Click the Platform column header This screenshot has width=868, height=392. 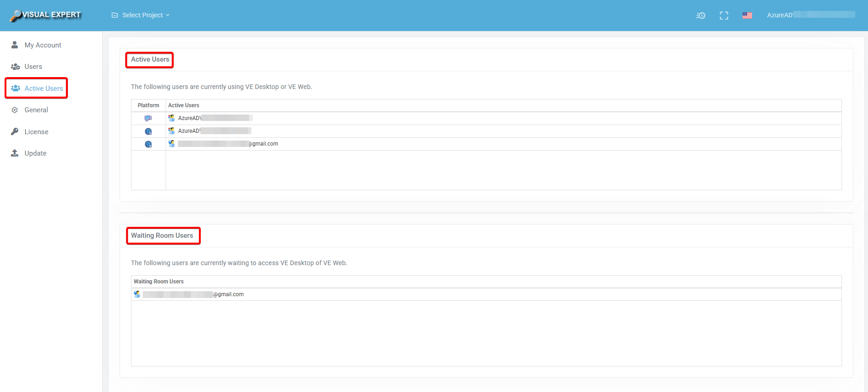coord(148,105)
